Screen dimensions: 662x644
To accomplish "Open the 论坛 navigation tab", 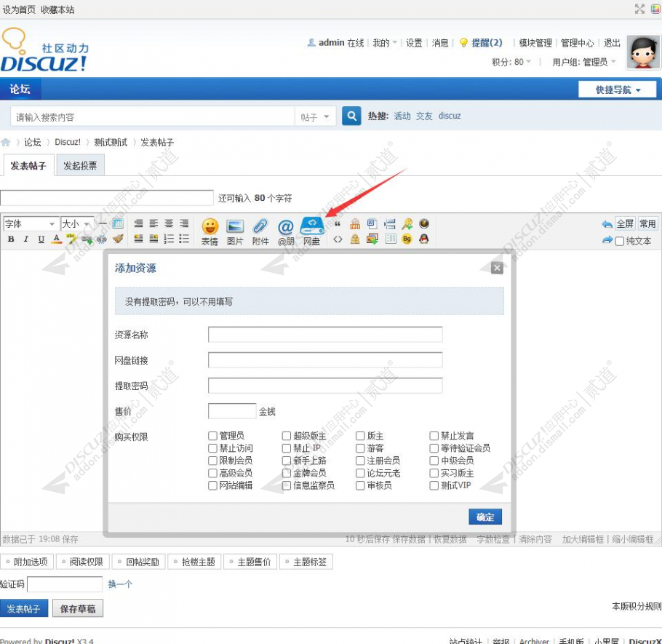I will pos(20,89).
